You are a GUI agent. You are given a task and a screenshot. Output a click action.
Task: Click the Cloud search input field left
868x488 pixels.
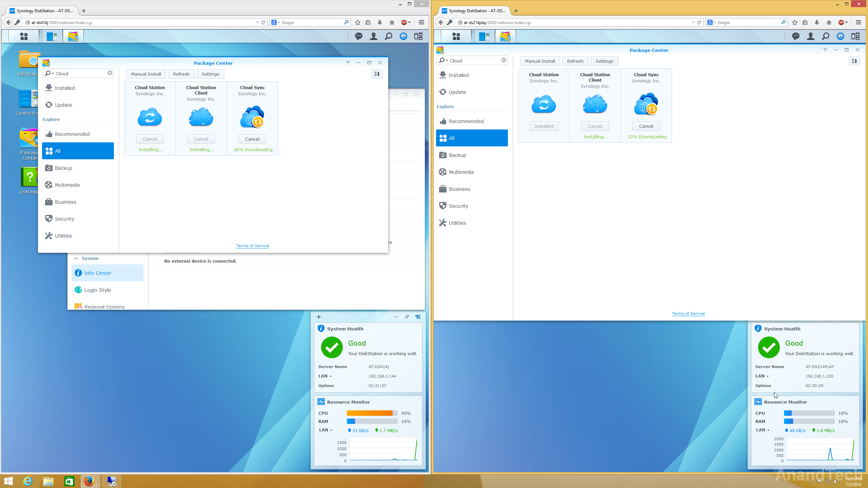tap(78, 73)
